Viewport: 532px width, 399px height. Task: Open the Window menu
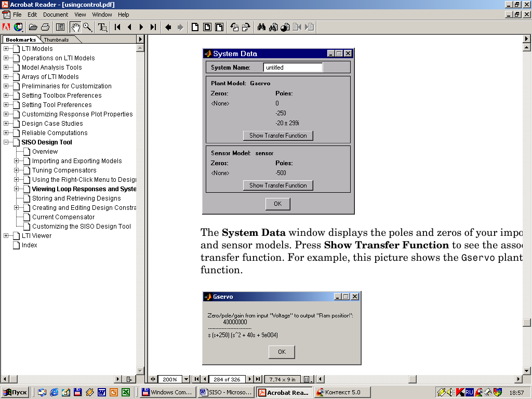102,15
